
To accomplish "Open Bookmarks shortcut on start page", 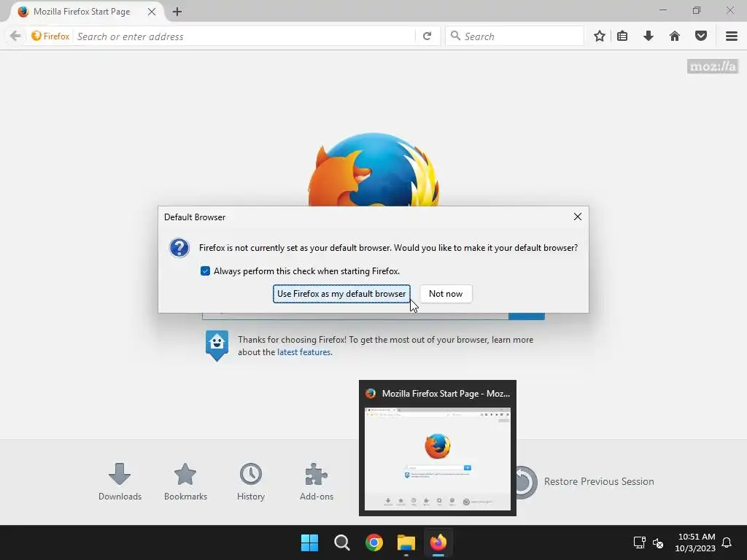I will coord(185,481).
